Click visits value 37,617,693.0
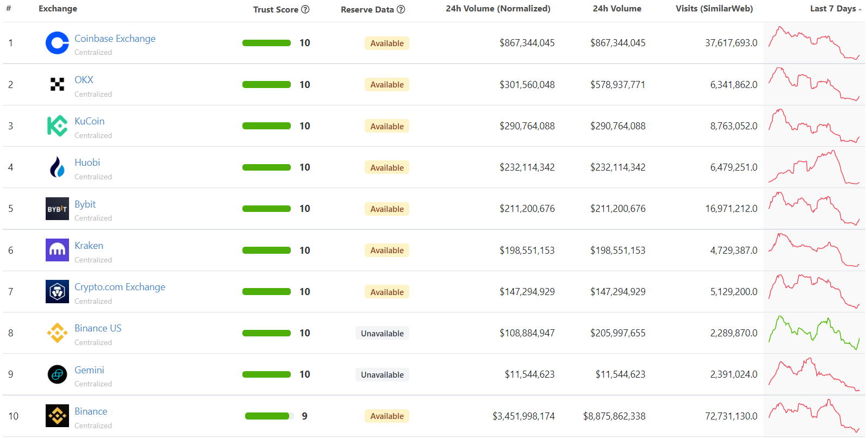Screen dimensions: 868x438 pos(731,43)
